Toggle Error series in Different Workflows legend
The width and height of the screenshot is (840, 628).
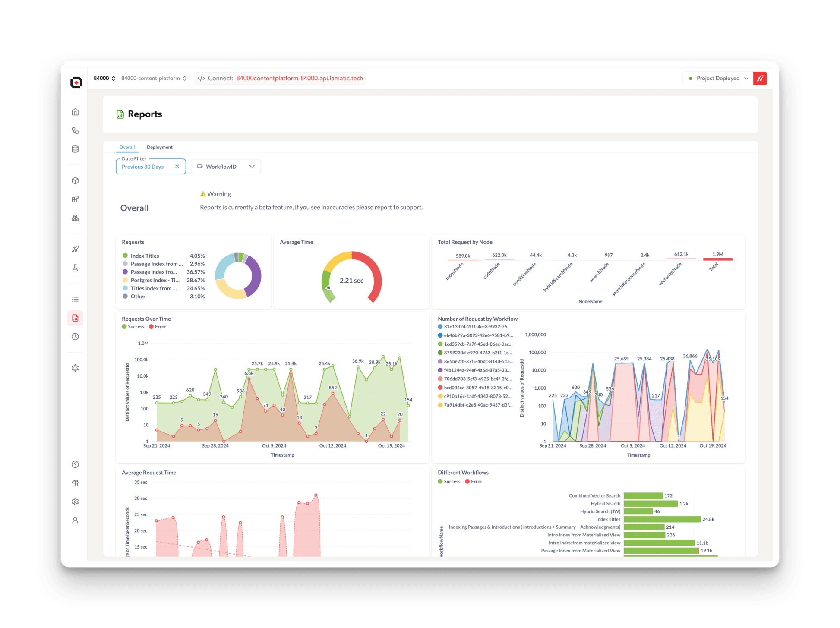[x=474, y=481]
